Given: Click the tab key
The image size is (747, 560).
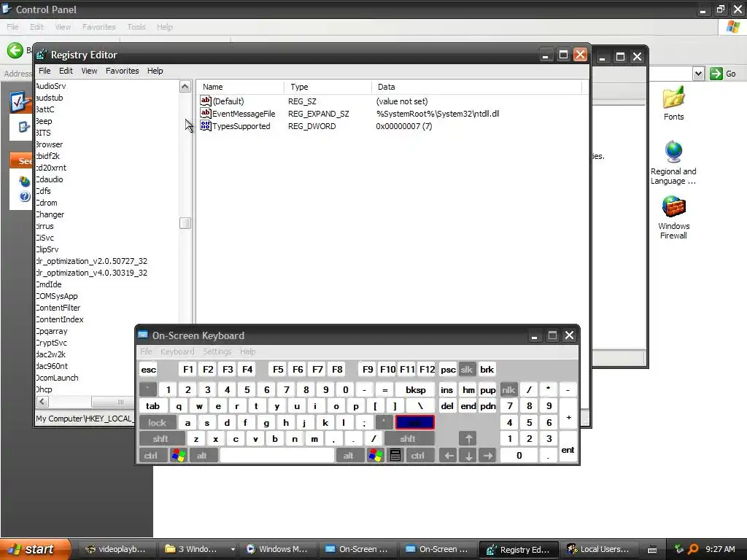Looking at the screenshot, I should (x=153, y=406).
